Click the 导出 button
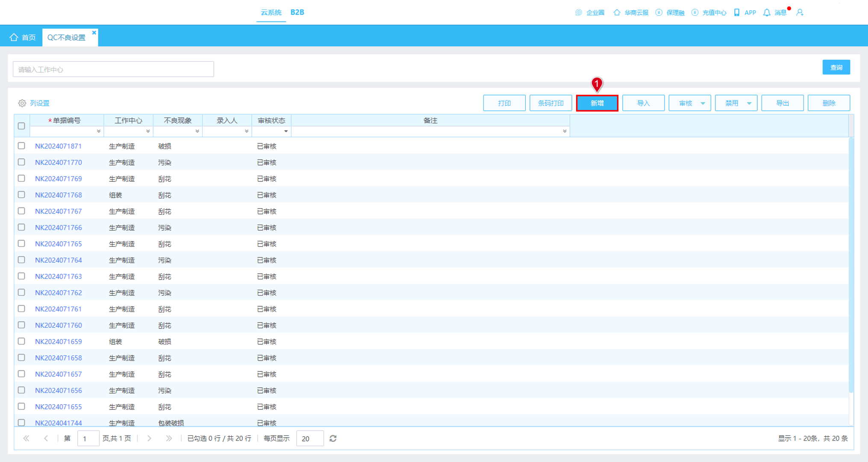The width and height of the screenshot is (868, 462). [782, 103]
